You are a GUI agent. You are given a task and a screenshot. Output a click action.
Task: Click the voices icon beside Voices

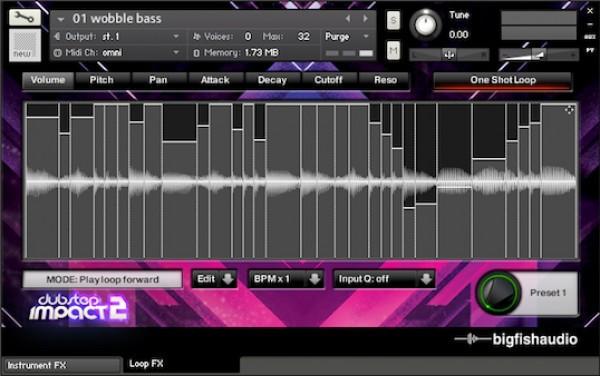pyautogui.click(x=196, y=37)
